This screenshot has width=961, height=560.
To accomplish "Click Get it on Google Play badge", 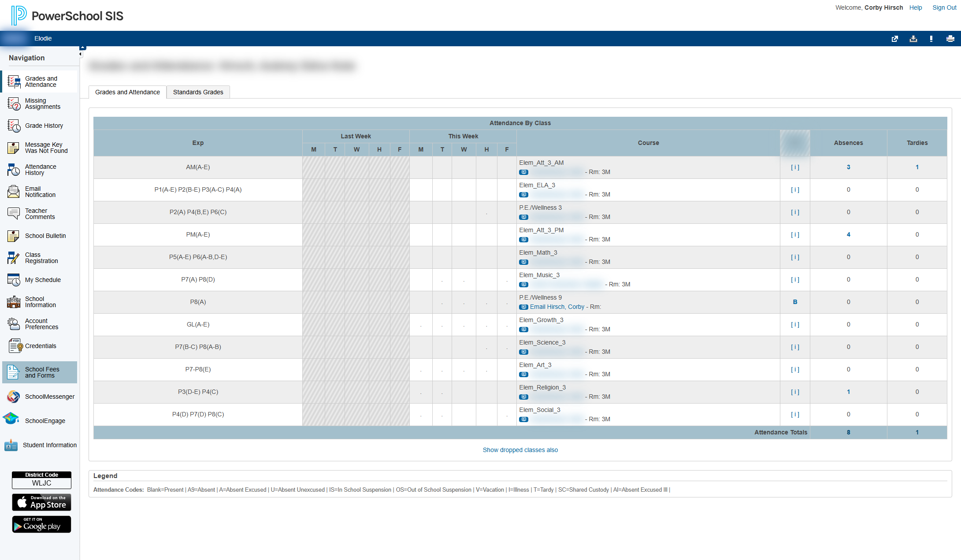I will [x=41, y=524].
